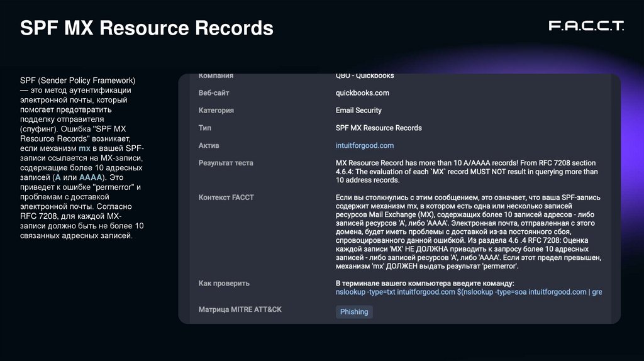Click the highlighted 'AAAA' word in description
The image size is (644, 361).
[91, 177]
